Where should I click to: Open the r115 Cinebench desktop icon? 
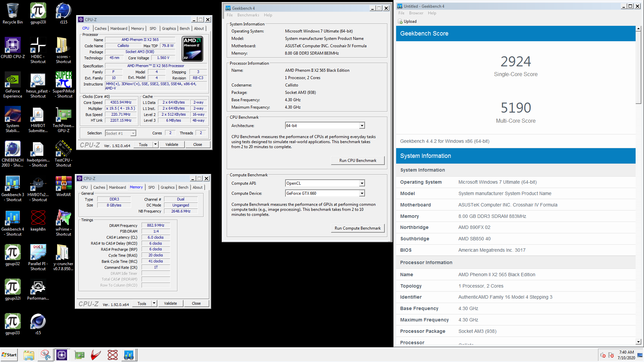click(x=64, y=13)
